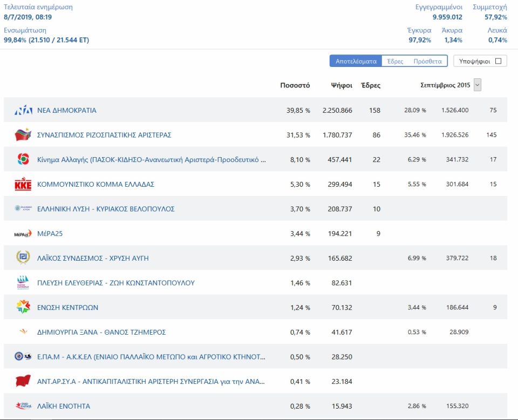Open ΔΗΜΙΟΥΡΓΙΑ ΞΑΝΑ - ΘΑΝΟΣ ΤΖΗΜΕΡΟΣ link

101,332
